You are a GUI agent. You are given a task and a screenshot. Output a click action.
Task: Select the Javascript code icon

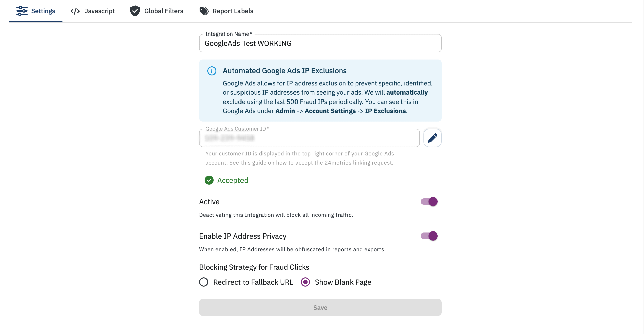tap(75, 11)
